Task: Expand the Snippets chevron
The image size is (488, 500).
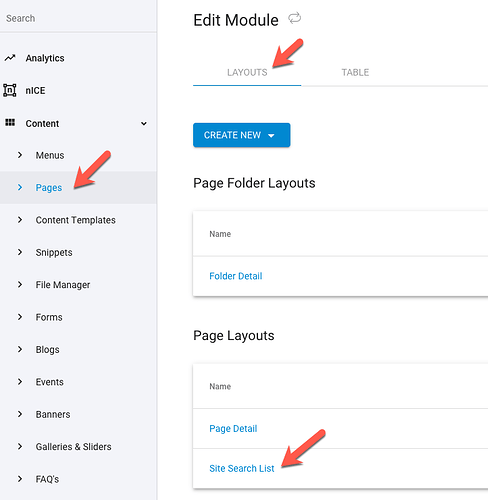Action: [20, 252]
